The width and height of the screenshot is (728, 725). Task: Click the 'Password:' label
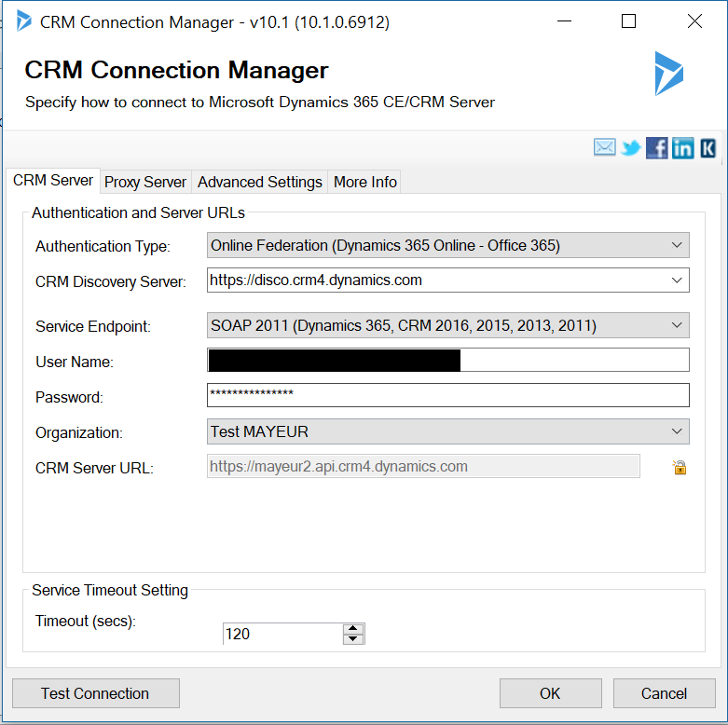coord(69,397)
